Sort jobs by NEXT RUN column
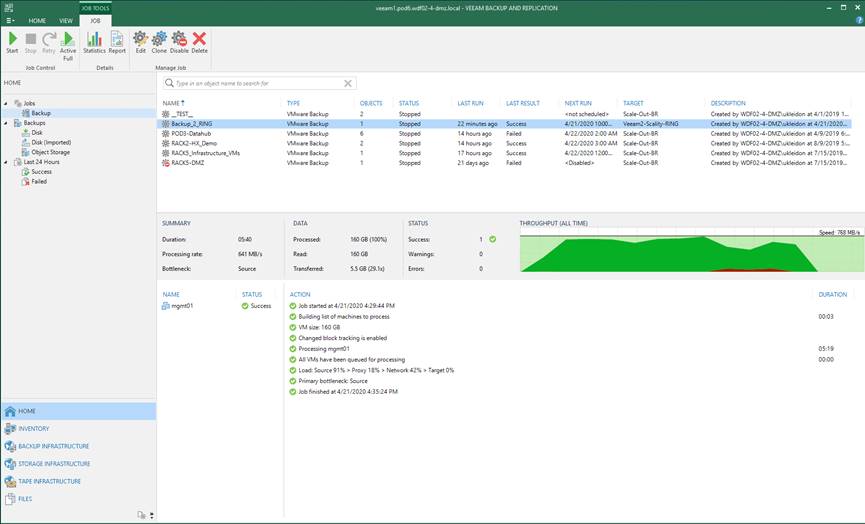The height and width of the screenshot is (524, 865). 578,103
